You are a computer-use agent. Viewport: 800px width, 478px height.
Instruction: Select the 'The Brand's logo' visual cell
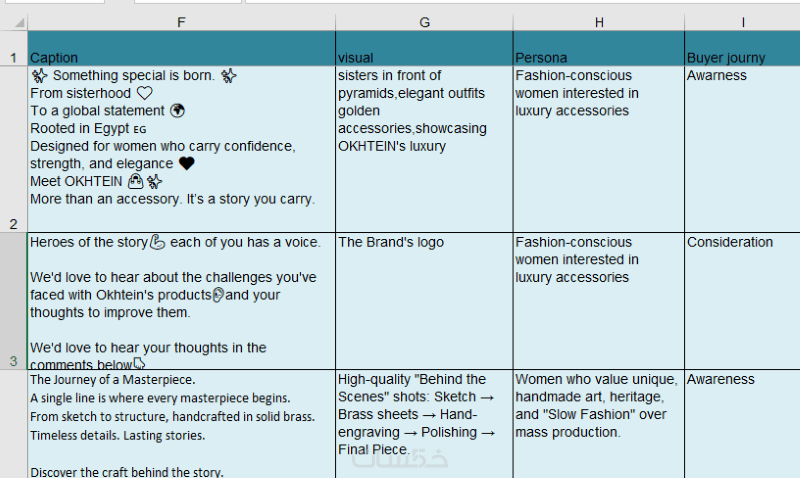424,301
